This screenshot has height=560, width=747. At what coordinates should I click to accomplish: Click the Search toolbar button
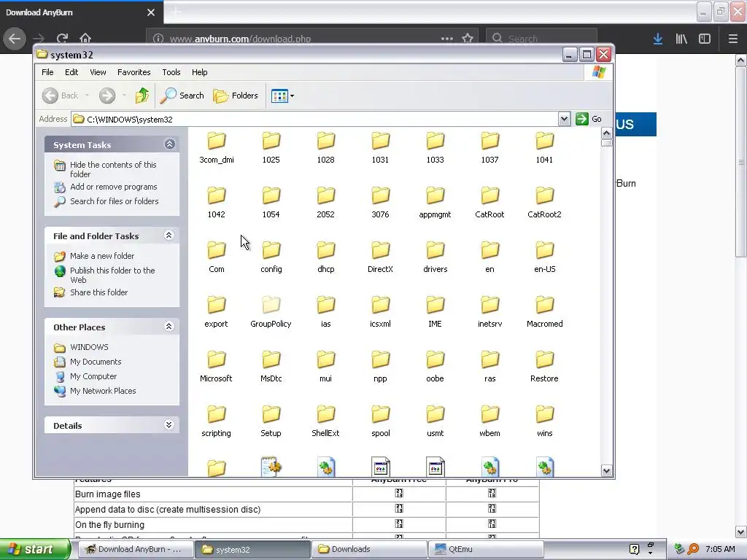click(182, 96)
